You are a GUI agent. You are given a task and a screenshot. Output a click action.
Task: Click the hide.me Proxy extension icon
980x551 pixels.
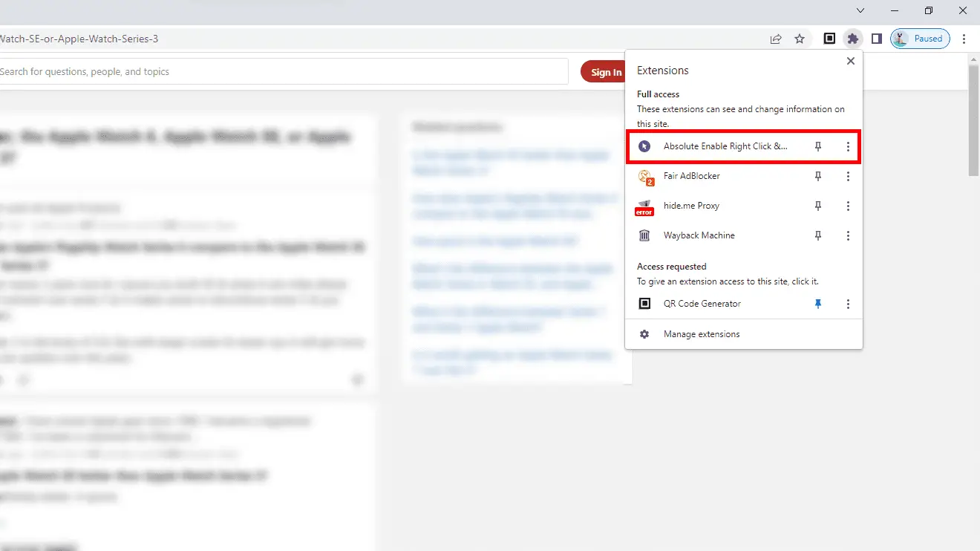tap(644, 206)
